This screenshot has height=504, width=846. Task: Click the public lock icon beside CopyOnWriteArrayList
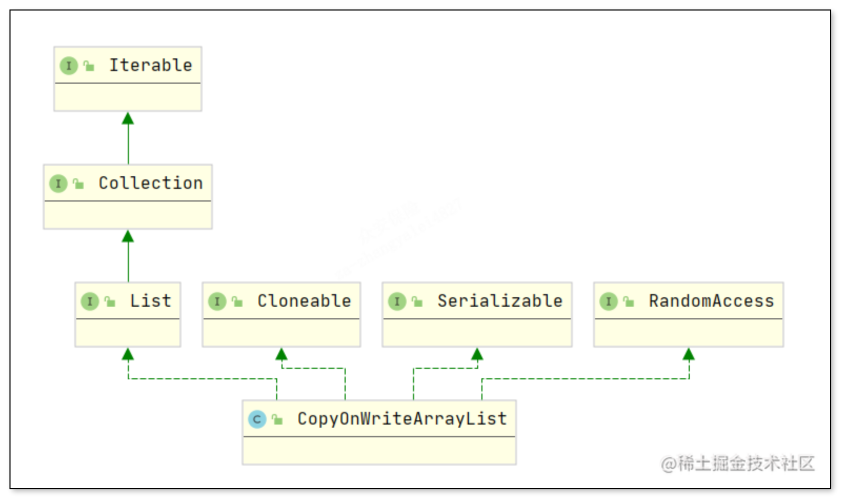click(277, 419)
